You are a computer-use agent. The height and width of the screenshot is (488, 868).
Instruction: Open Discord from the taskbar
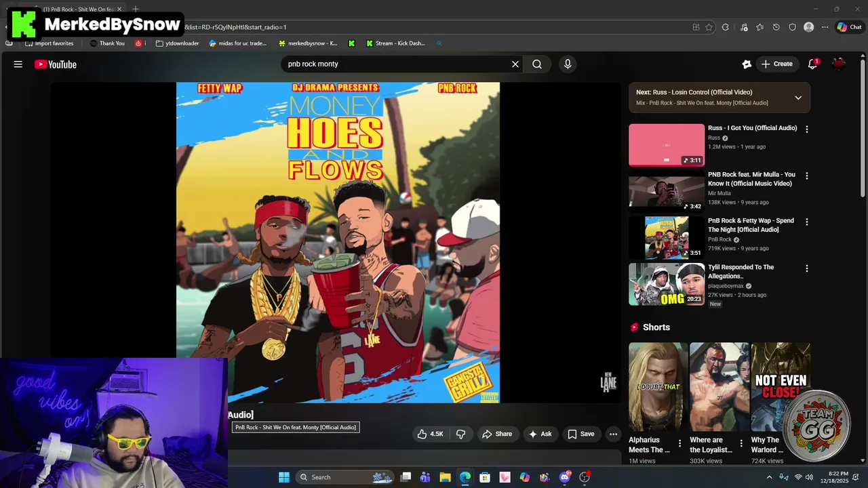click(565, 477)
